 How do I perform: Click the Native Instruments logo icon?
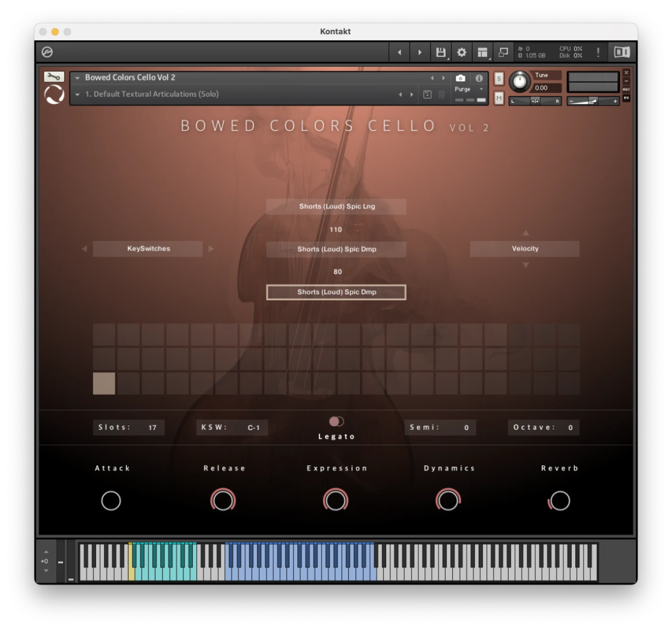point(621,52)
